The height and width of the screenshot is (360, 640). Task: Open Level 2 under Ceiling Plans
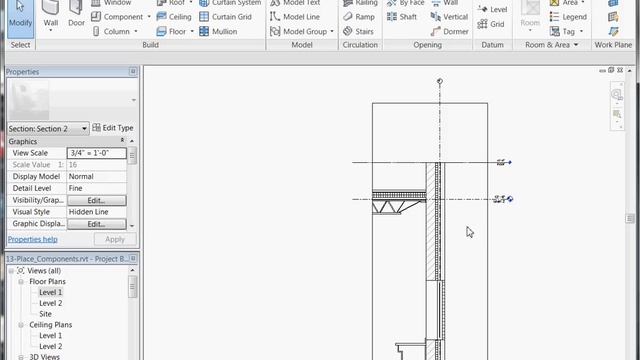(51, 346)
